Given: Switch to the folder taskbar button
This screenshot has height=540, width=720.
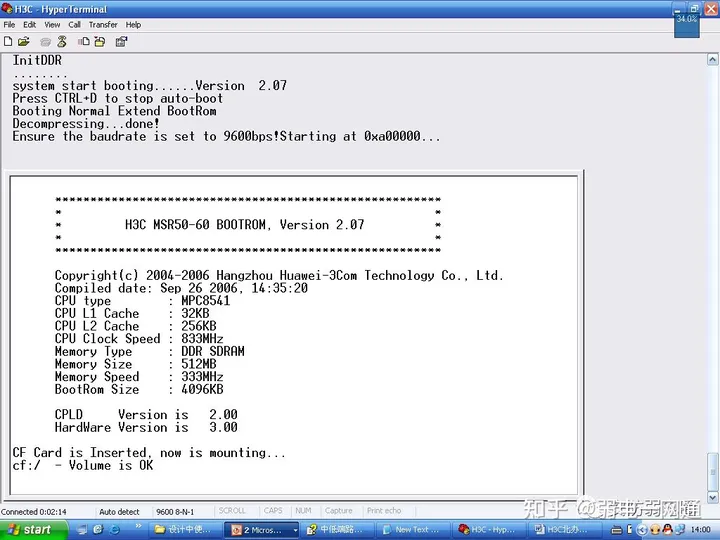Looking at the screenshot, I should click(184, 530).
